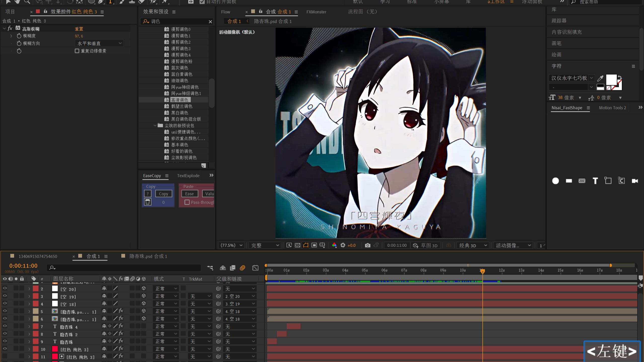This screenshot has width=644, height=362.
Task: Open the viewer zoom dropdown (77.5%)
Action: click(x=232, y=245)
